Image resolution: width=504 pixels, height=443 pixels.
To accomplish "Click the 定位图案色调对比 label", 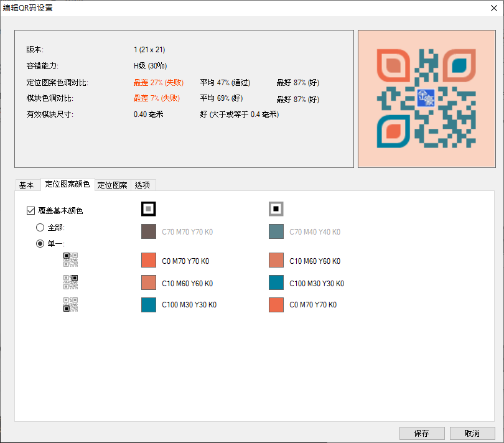I will point(57,83).
